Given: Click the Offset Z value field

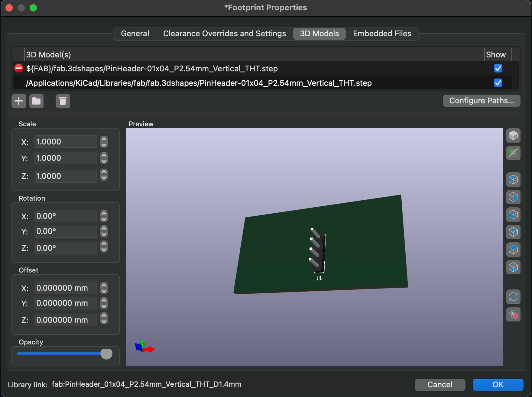Looking at the screenshot, I should click(x=65, y=320).
